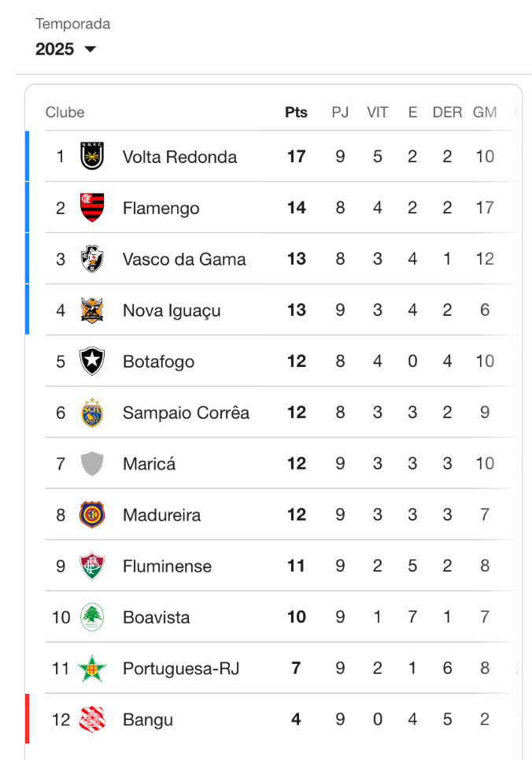Select the Botafogo team name
Viewport: 532px width, 760px height.
point(158,361)
